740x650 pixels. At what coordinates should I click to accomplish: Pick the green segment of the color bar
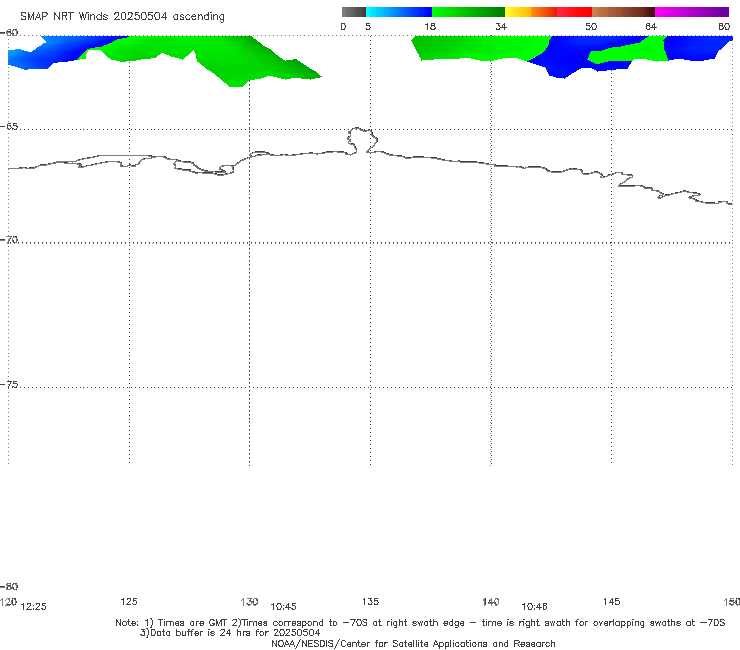coord(468,12)
